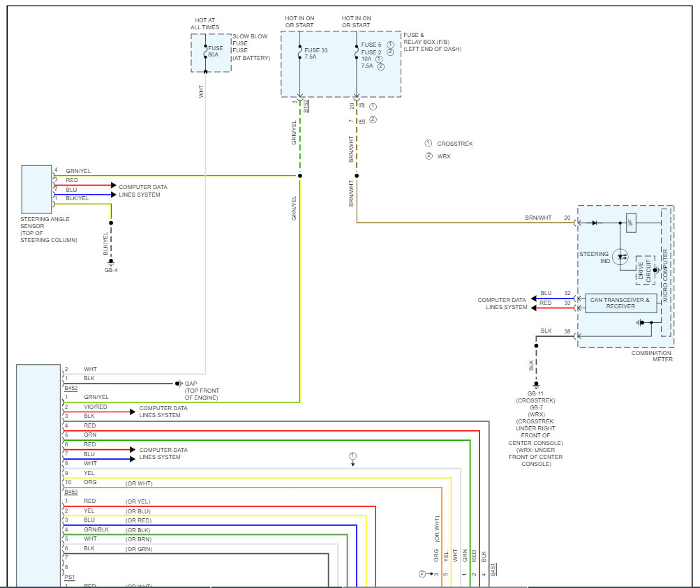Image resolution: width=700 pixels, height=588 pixels.
Task: Click the diode symbol at meter pin 20
Action: coord(594,223)
